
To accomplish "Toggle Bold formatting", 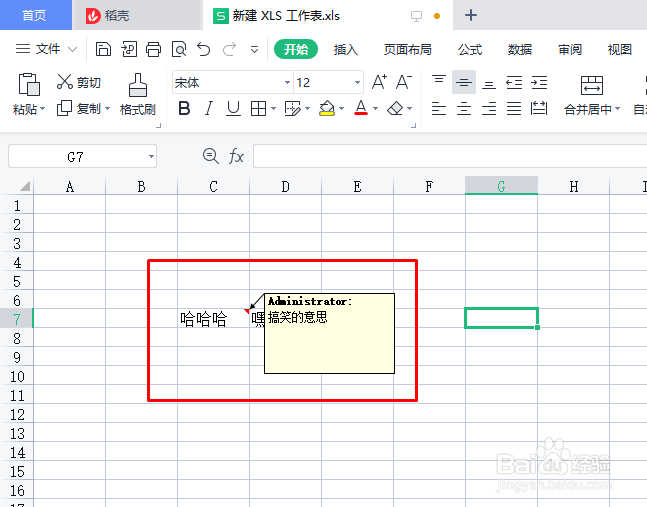I will 184,108.
